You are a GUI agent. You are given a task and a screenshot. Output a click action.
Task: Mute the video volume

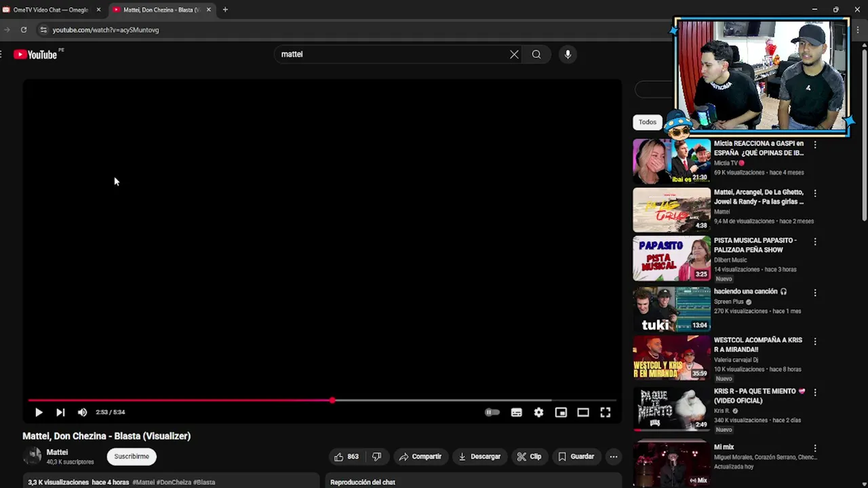(x=82, y=412)
